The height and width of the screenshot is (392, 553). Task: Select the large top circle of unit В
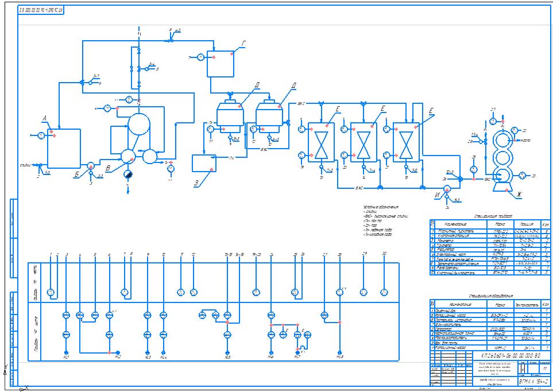[x=138, y=124]
